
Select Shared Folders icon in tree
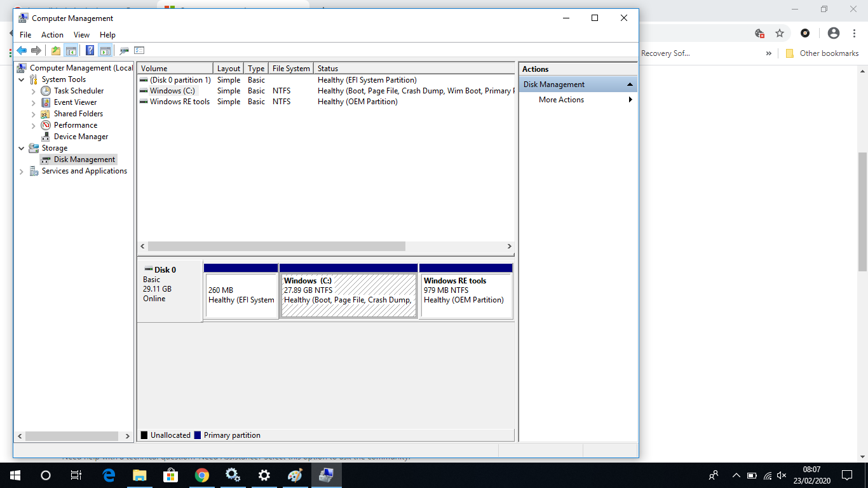tap(46, 114)
